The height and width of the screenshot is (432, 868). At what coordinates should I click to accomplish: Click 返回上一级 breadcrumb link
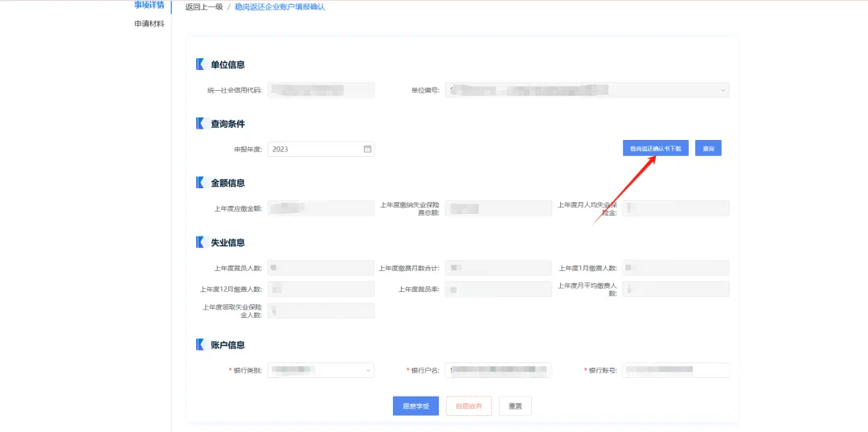[x=204, y=7]
